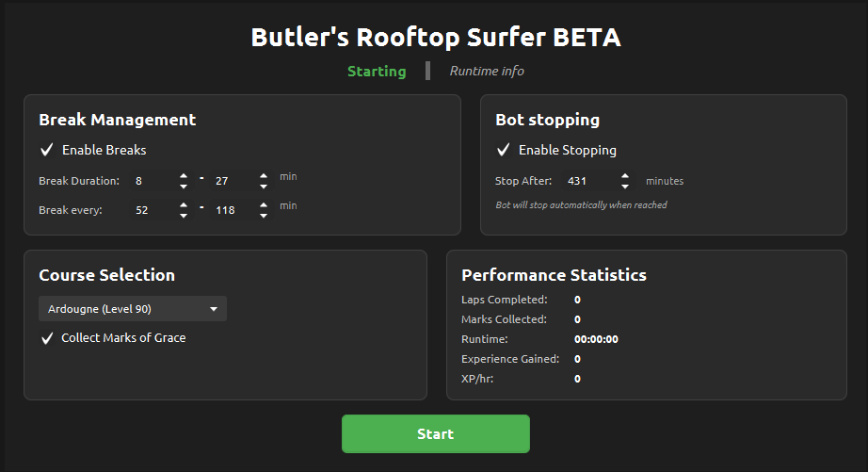Click the minimum Break every field showing 52

point(153,210)
